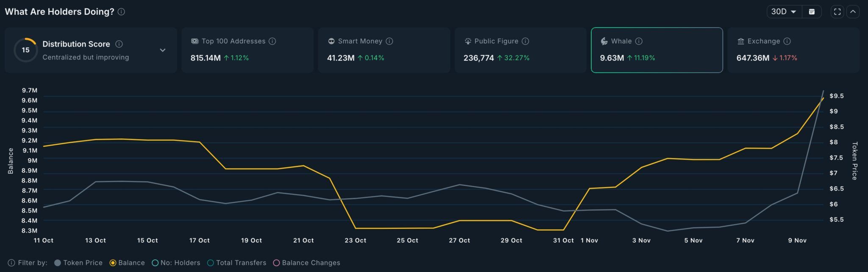Click the Distribution Score info icon

(119, 44)
